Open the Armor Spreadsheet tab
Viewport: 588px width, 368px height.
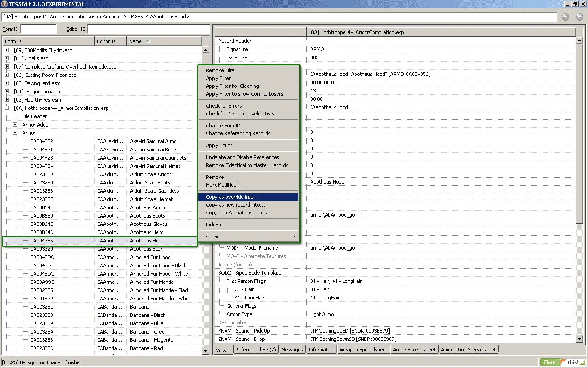(x=414, y=350)
